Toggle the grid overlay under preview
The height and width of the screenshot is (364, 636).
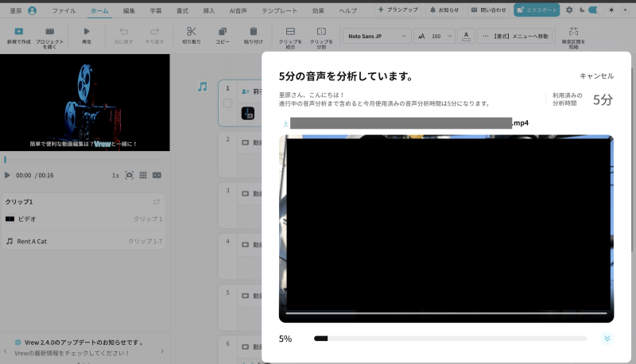[142, 175]
